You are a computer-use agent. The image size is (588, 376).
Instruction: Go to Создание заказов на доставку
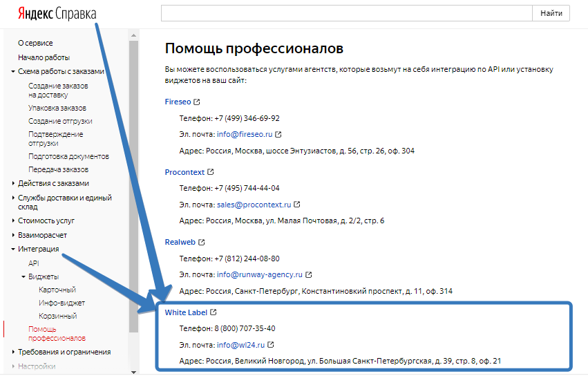click(58, 91)
